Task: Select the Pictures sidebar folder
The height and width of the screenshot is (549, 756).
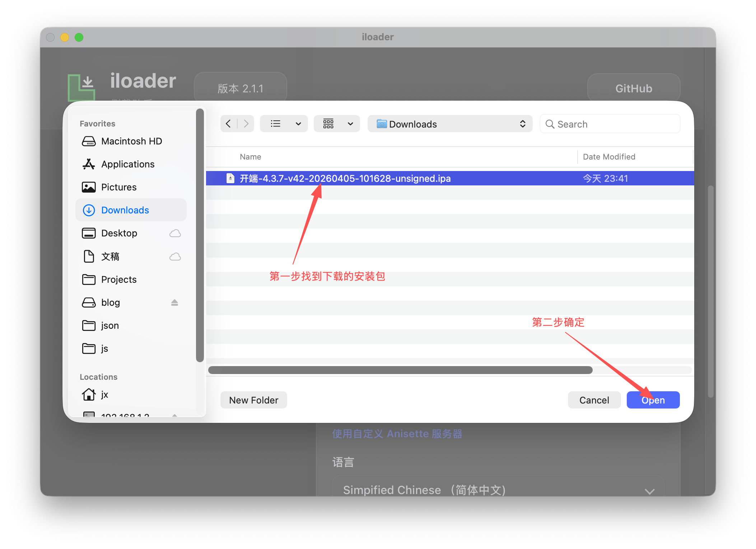Action: 119,187
